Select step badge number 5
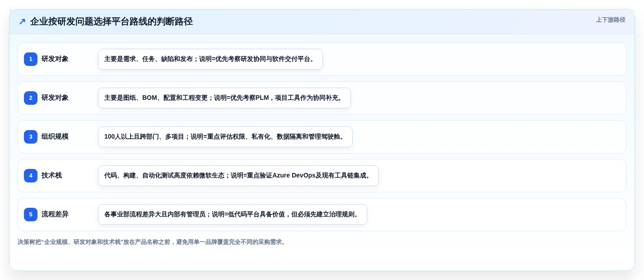The width and height of the screenshot is (644, 280). [x=31, y=215]
